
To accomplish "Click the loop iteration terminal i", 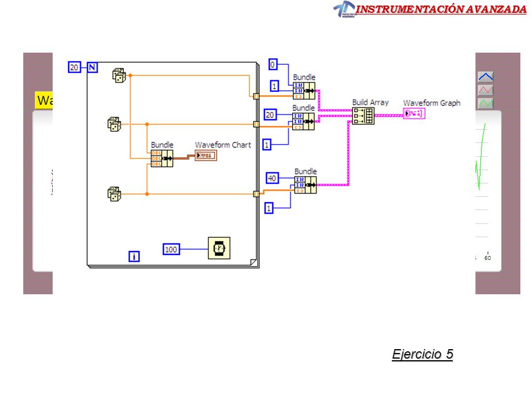I will point(134,256).
